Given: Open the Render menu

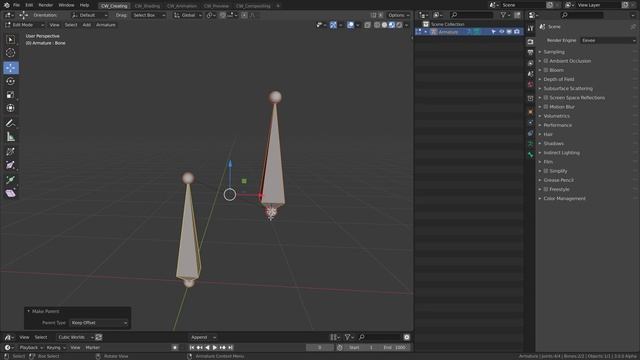Looking at the screenshot, I should point(46,5).
